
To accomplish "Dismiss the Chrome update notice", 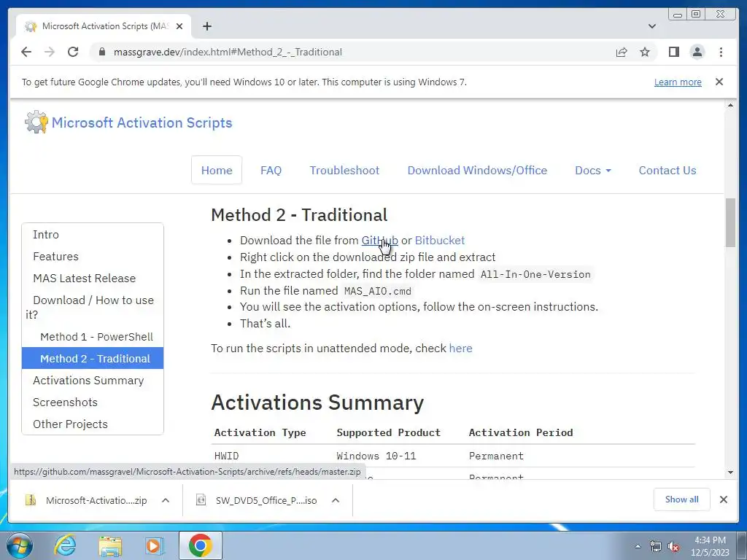I will tap(719, 82).
